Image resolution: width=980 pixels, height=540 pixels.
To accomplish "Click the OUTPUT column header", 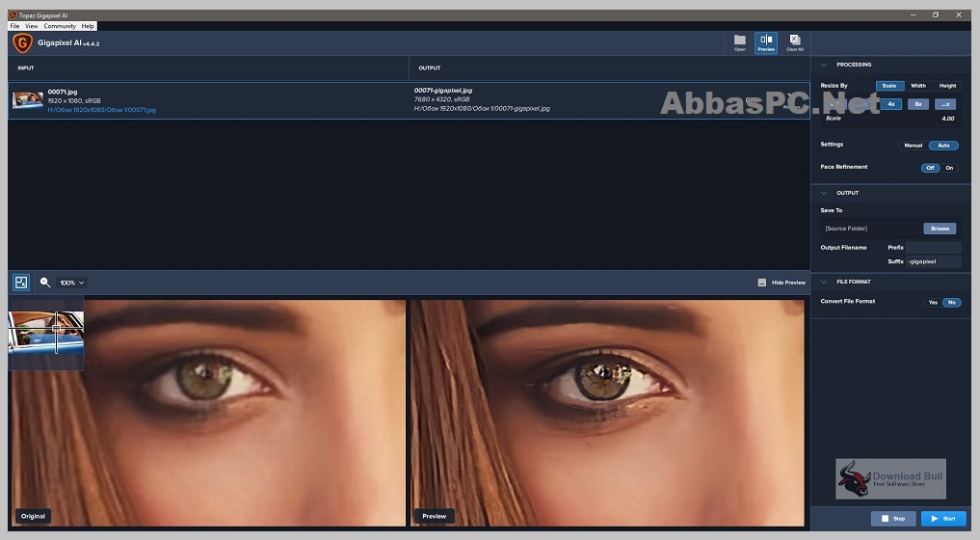I will coord(430,67).
